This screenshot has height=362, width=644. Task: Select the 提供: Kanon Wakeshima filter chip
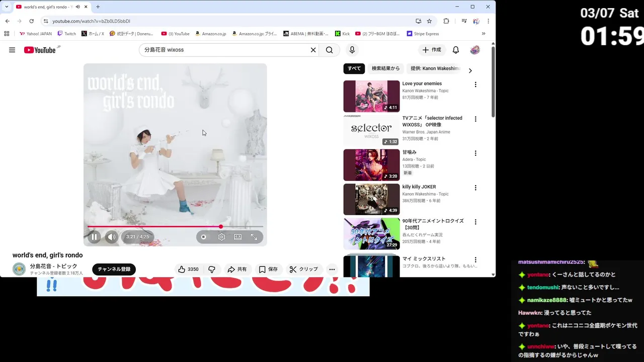tap(435, 68)
